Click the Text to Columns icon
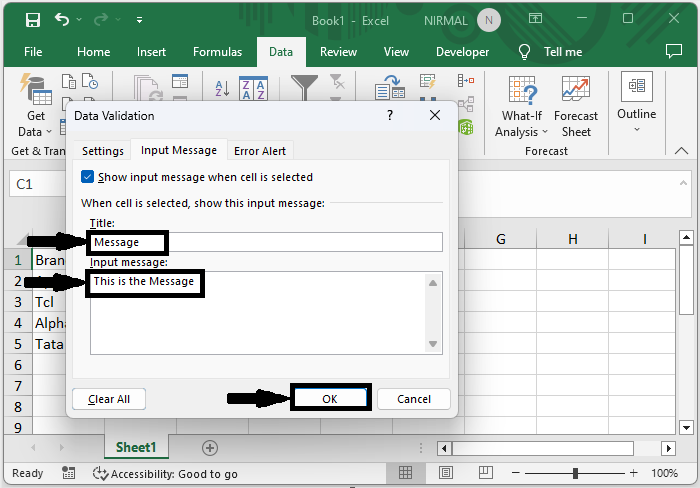This screenshot has width=700, height=488. (x=390, y=87)
